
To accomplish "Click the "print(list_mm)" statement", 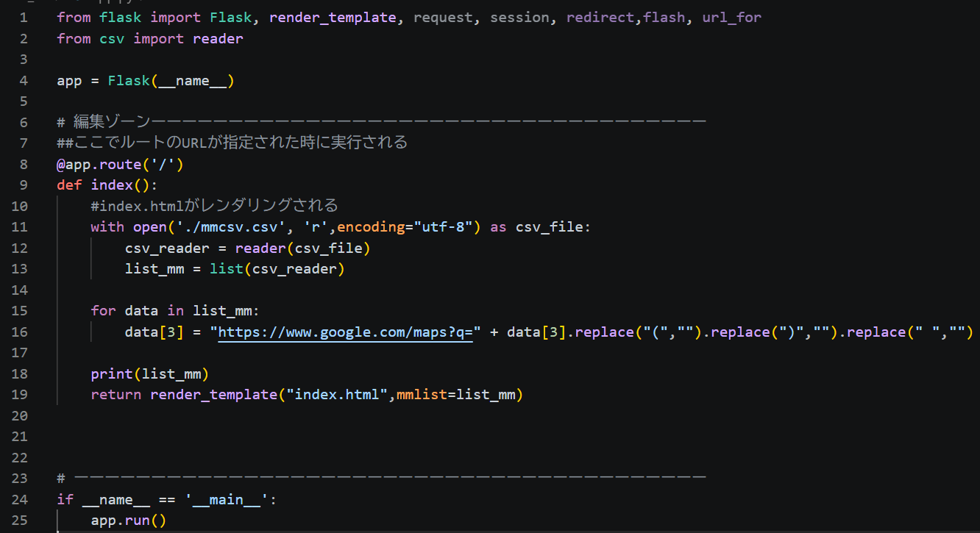I will 150,373.
